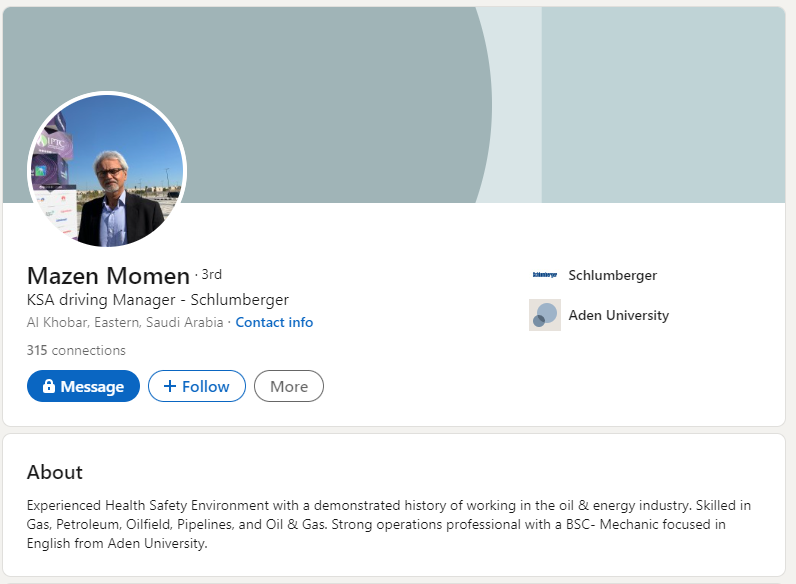Select the KSA driving Manager headline
This screenshot has width=796, height=584.
point(158,300)
